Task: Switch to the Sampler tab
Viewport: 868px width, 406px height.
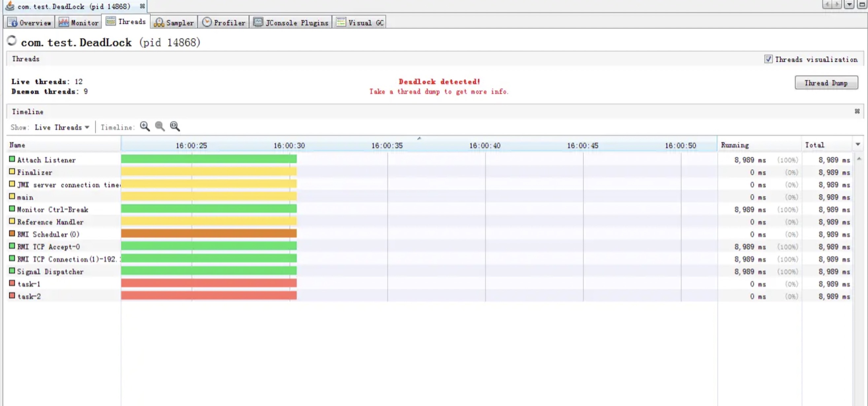Action: point(174,22)
